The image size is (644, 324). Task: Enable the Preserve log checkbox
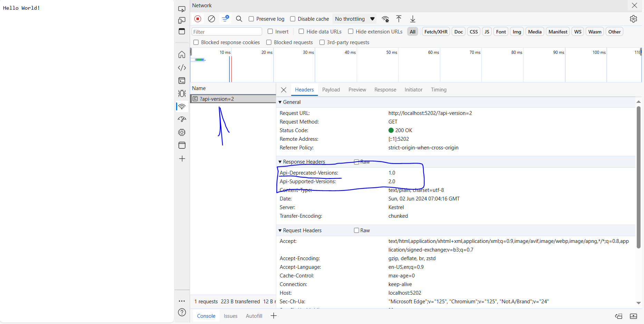[x=251, y=19]
